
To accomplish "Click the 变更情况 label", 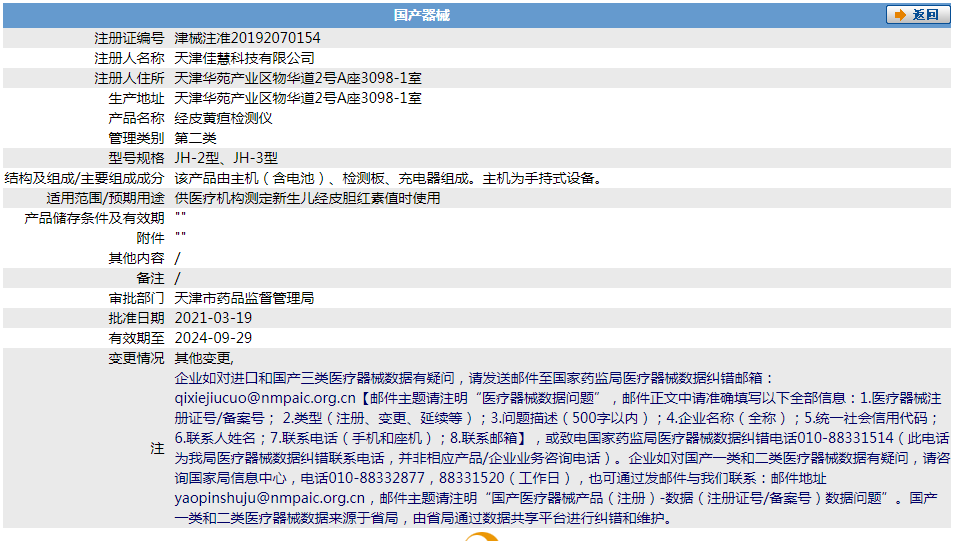I will (136, 358).
